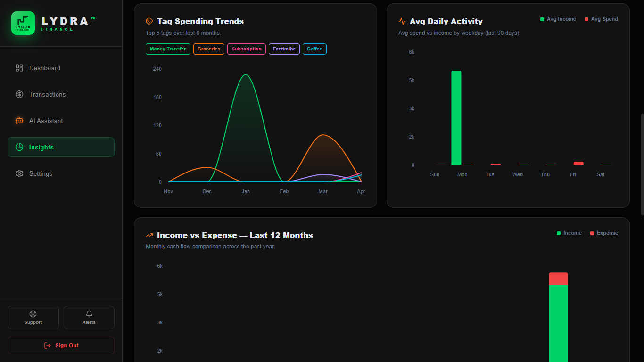Toggle the Money Transfer tag filter

pyautogui.click(x=168, y=49)
